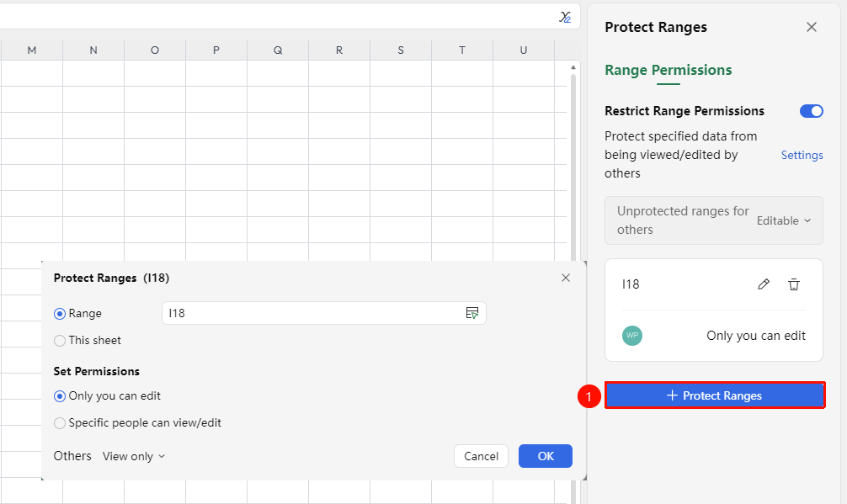Select column N header

click(x=93, y=50)
